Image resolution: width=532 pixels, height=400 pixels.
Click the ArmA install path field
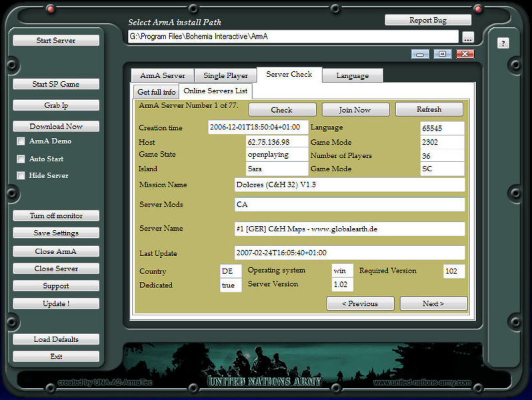pyautogui.click(x=293, y=37)
